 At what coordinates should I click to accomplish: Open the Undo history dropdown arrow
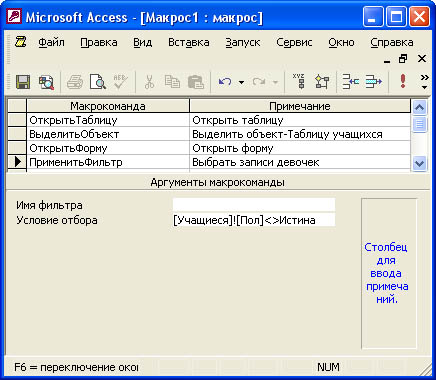pyautogui.click(x=241, y=82)
